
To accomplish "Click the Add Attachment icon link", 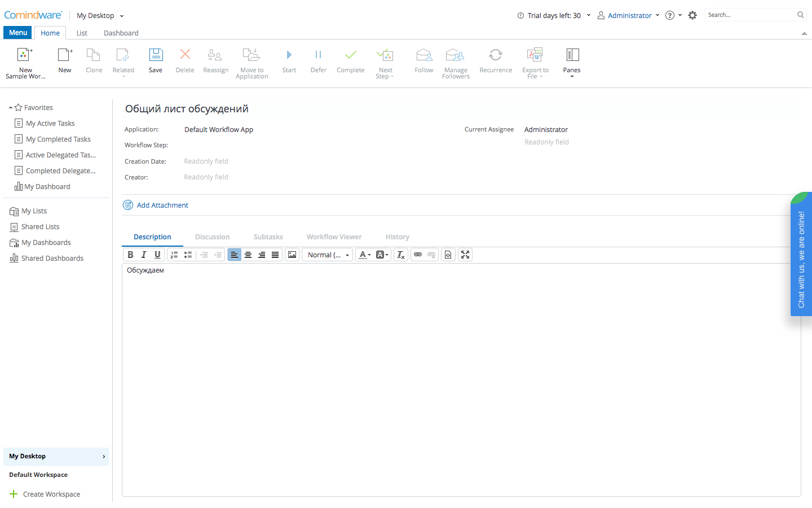I will [128, 205].
